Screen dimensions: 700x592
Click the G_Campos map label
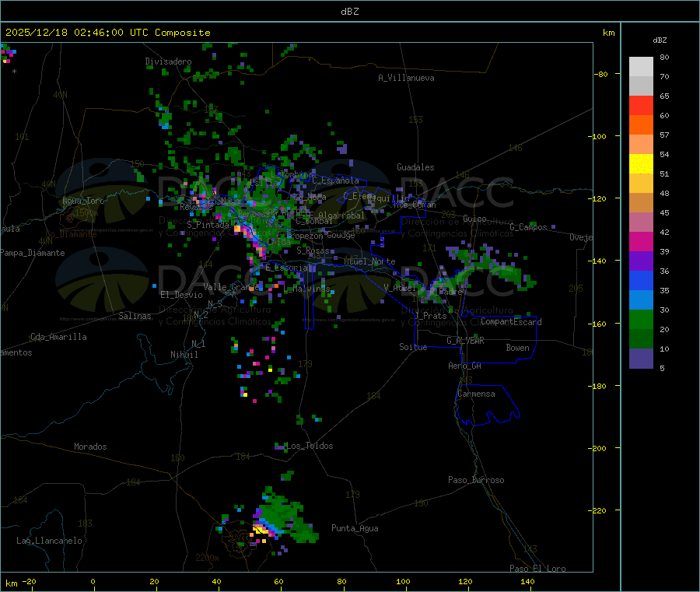click(529, 227)
